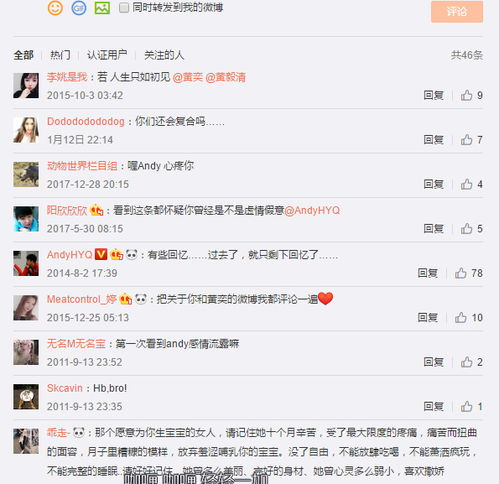Toggle '同时转发到我的微博' checkbox
The image size is (499, 484).
124,8
